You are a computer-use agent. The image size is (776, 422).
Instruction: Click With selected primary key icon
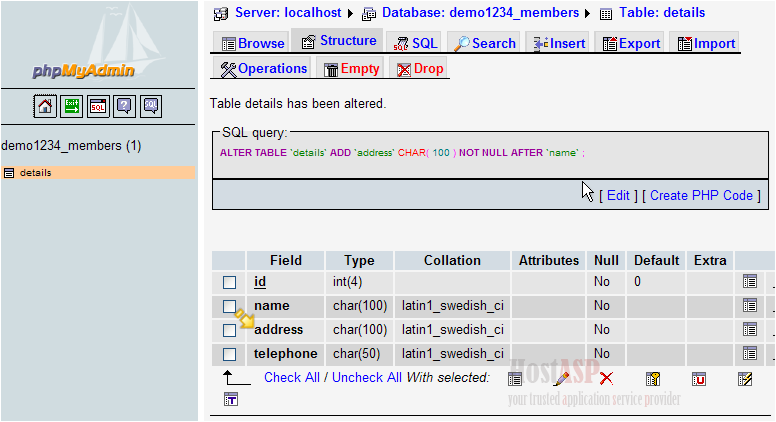tap(653, 379)
